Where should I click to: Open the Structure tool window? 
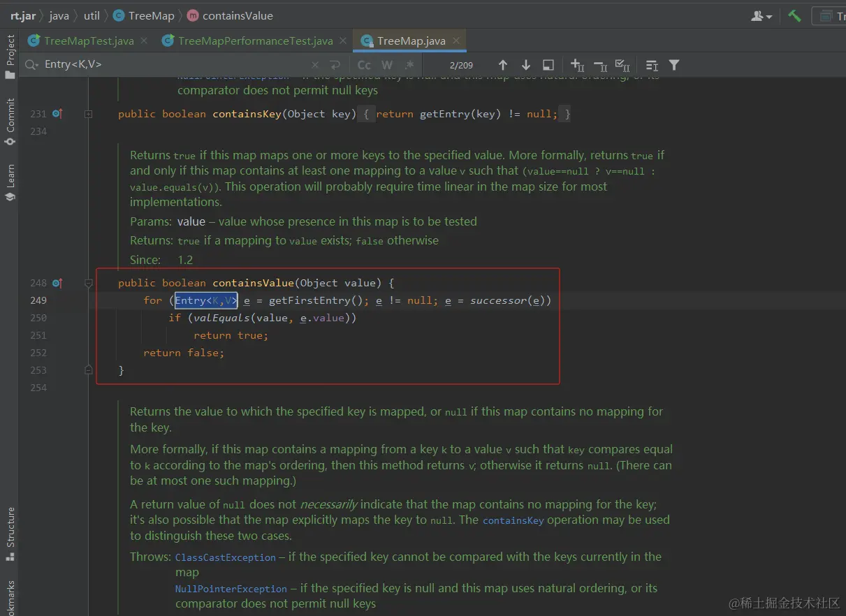pos(10,534)
